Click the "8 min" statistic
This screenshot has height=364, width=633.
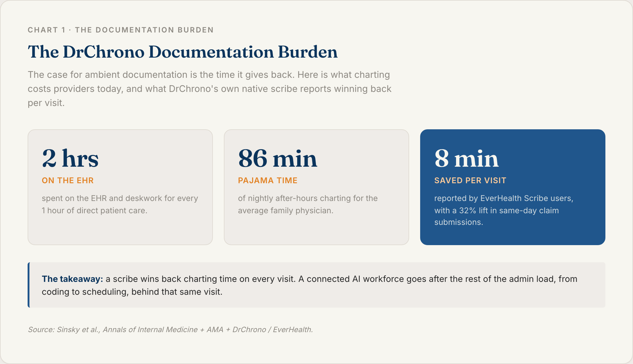(x=466, y=158)
